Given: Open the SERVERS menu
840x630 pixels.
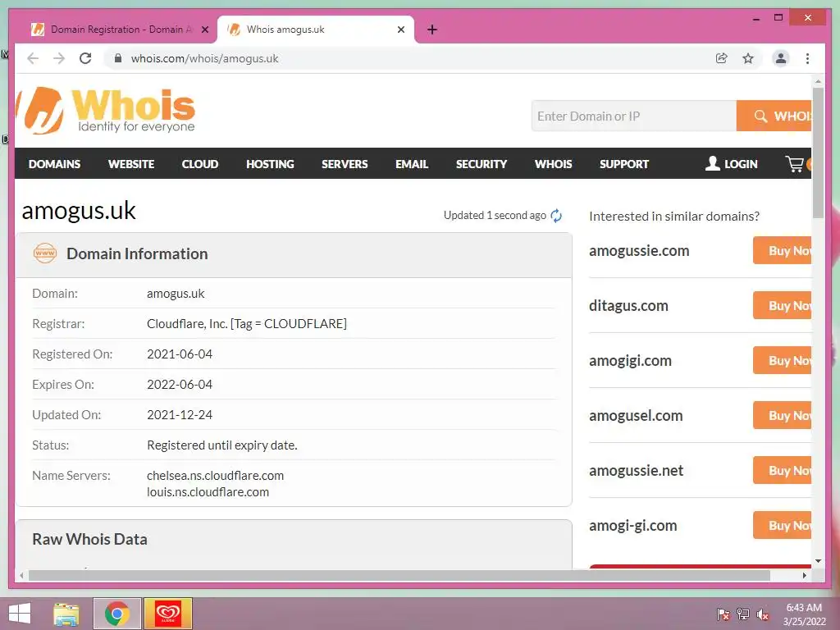Looking at the screenshot, I should coord(345,164).
